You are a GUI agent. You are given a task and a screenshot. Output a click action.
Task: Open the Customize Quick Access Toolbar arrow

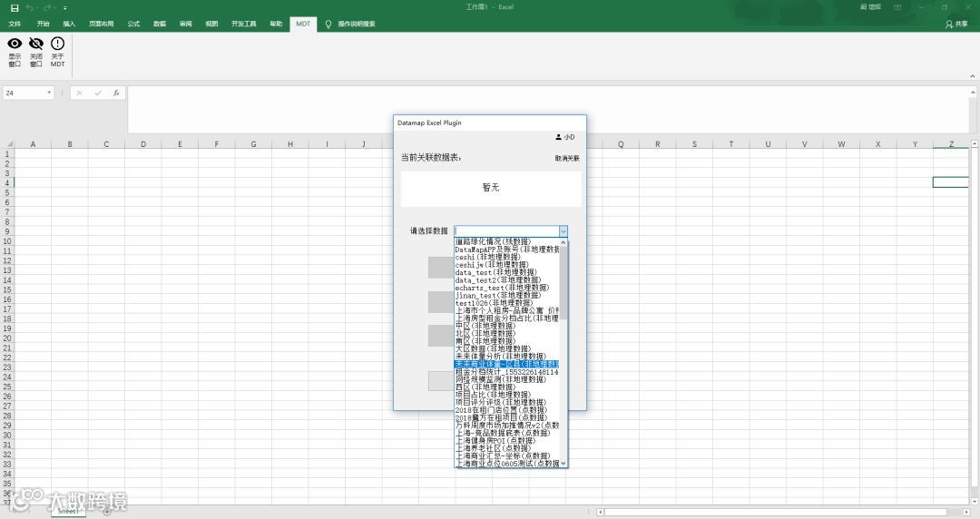point(65,8)
